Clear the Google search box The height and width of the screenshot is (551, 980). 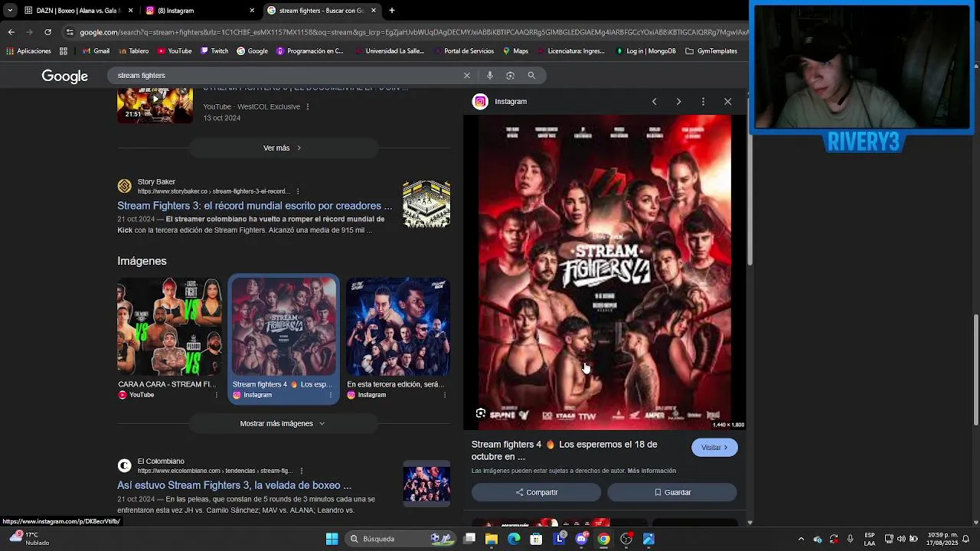pyautogui.click(x=466, y=76)
